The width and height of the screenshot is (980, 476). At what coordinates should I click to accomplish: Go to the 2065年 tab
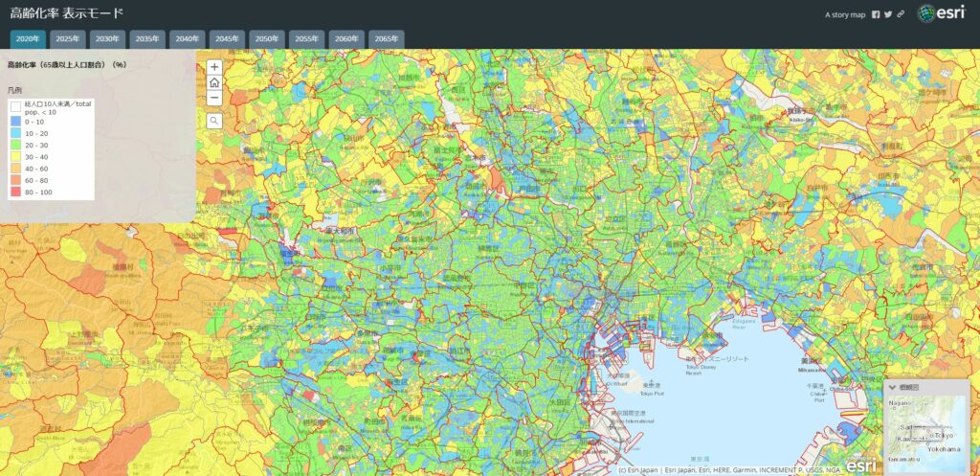[387, 38]
